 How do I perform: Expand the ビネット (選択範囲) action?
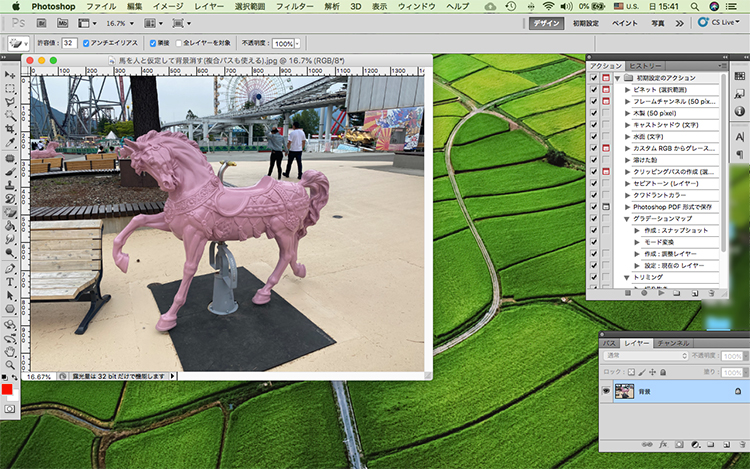click(628, 89)
